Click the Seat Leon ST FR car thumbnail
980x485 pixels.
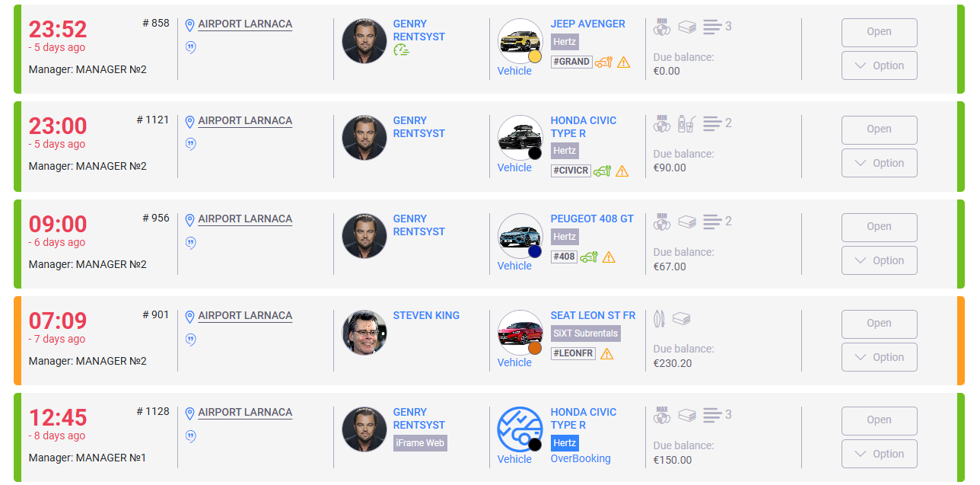tap(519, 332)
